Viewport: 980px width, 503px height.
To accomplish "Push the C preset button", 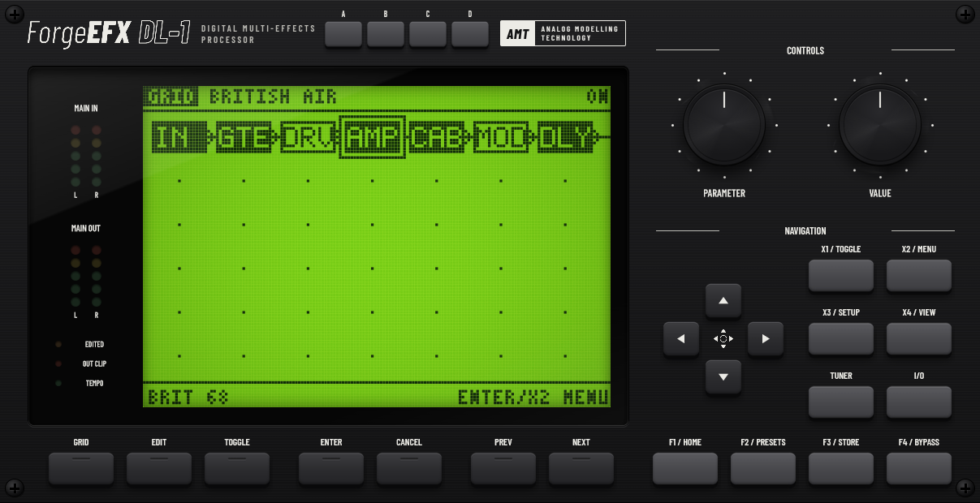I will pos(428,33).
